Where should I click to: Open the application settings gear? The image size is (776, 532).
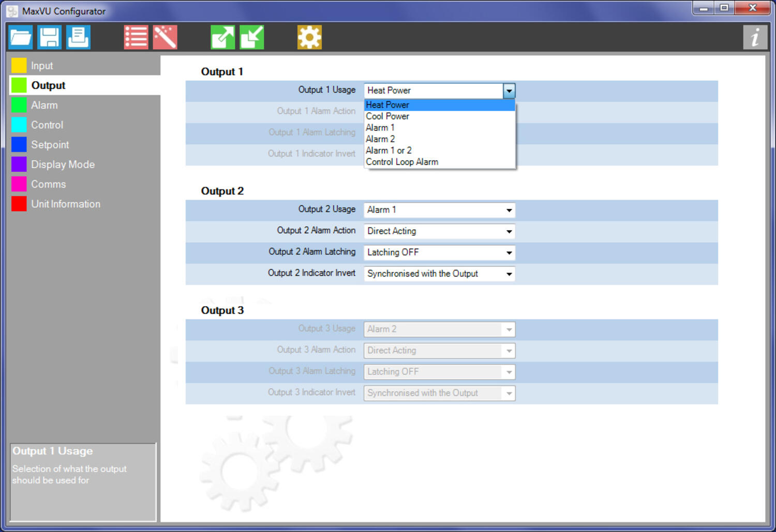click(309, 37)
